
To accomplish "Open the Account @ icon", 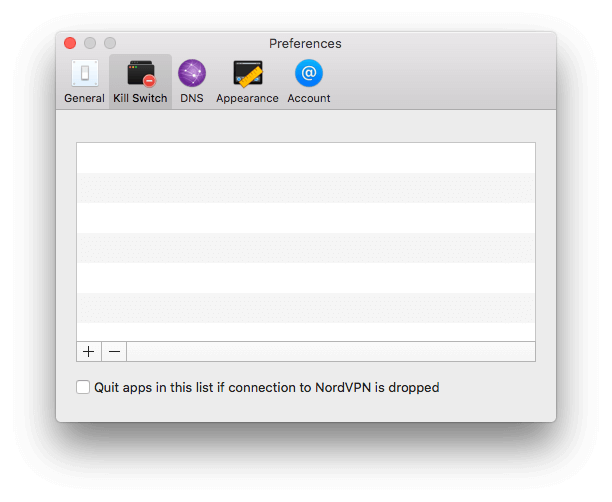I will pos(309,73).
